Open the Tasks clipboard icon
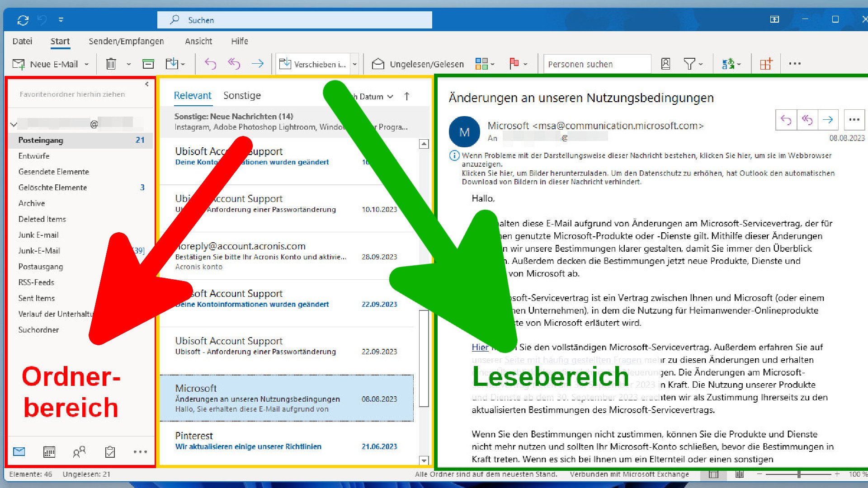 pos(110,452)
